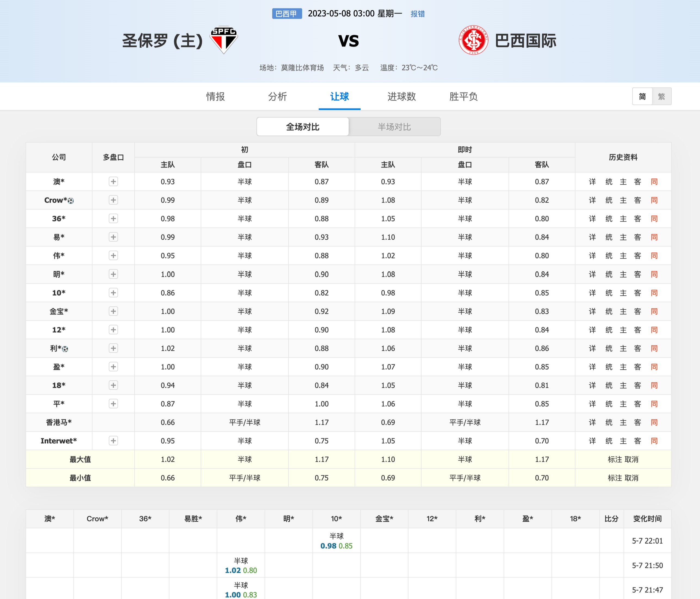Image resolution: width=700 pixels, height=599 pixels.
Task: Expand multi-handicap plus for 明* row
Action: (113, 274)
